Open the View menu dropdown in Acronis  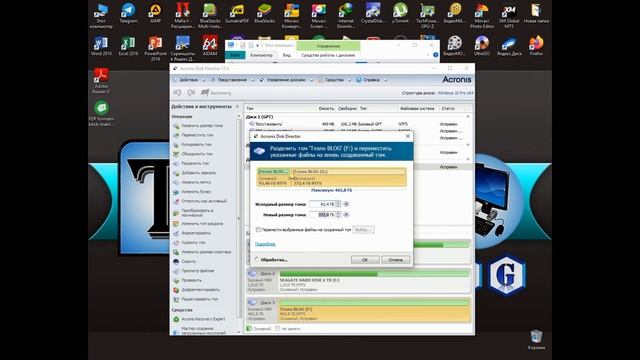point(232,80)
